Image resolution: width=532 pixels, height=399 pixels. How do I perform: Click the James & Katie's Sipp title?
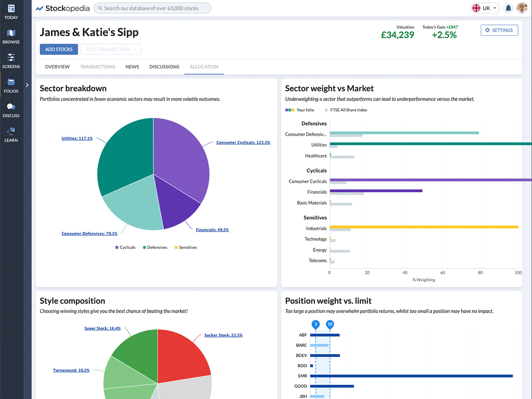click(89, 32)
